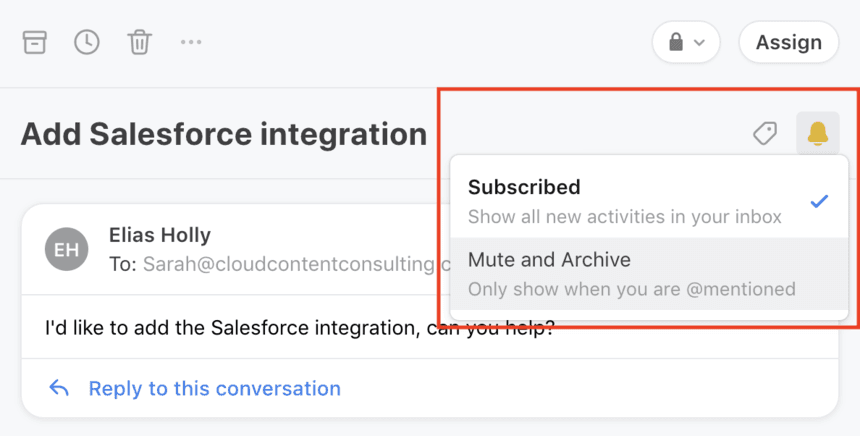Toggle the yellow bell notifications icon
The width and height of the screenshot is (860, 436).
point(817,133)
